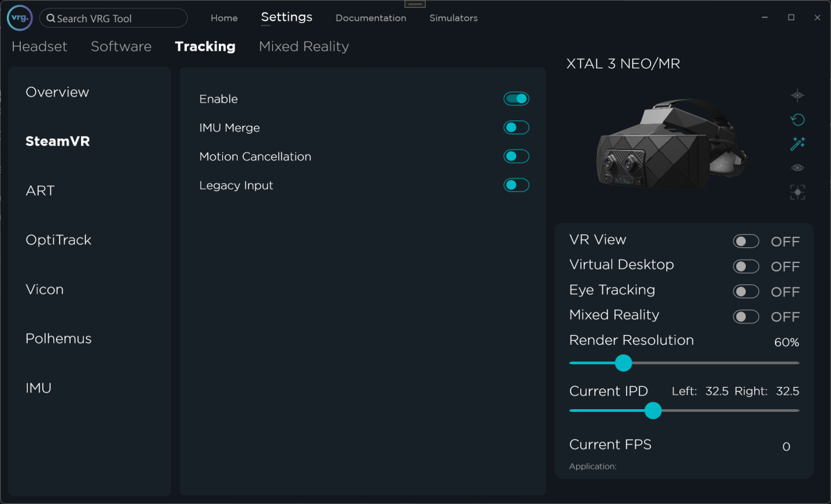Screen dimensions: 831x504
Task: Click the plain eye icon beside headset
Action: pyautogui.click(x=798, y=168)
